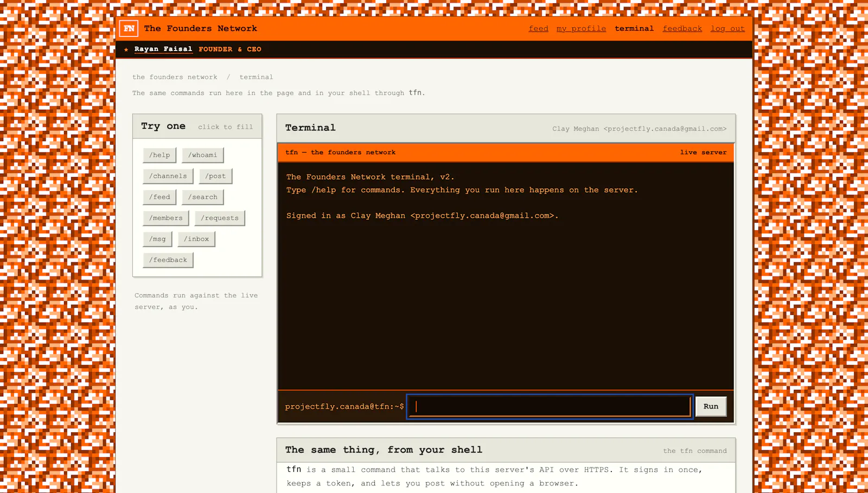Image resolution: width=868 pixels, height=493 pixels.
Task: Open the feedback nav link
Action: (x=682, y=28)
